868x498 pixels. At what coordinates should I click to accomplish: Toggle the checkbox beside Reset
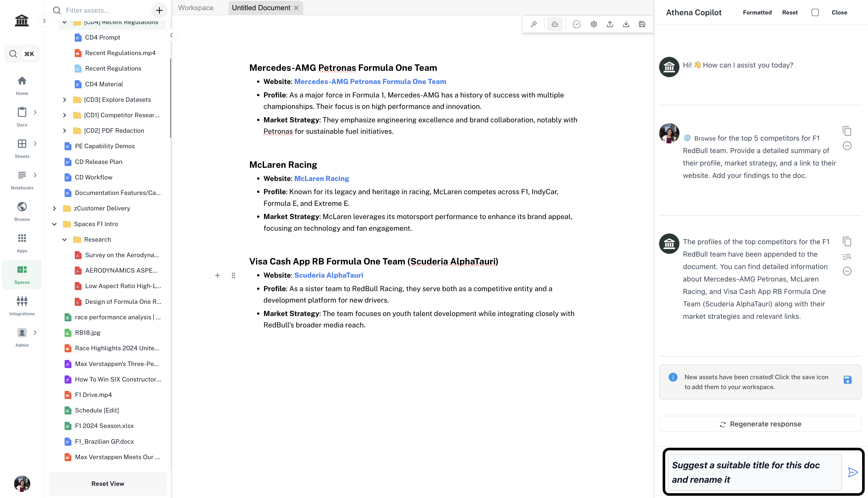point(815,12)
